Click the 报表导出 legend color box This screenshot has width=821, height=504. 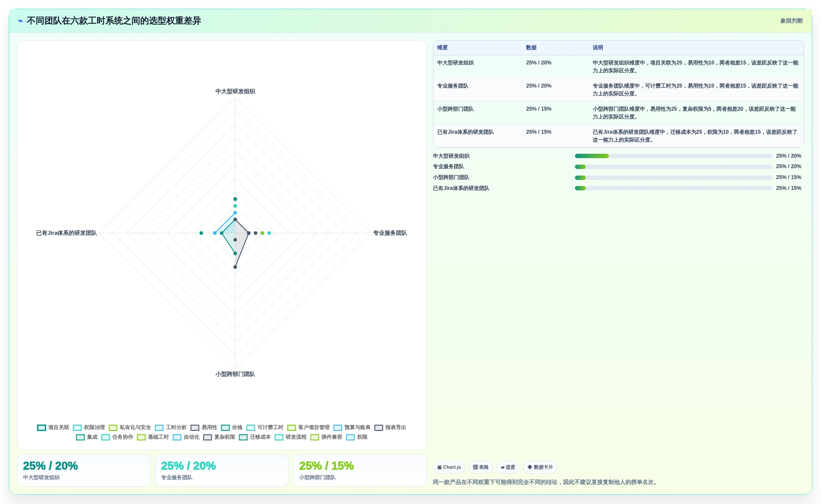[378, 428]
